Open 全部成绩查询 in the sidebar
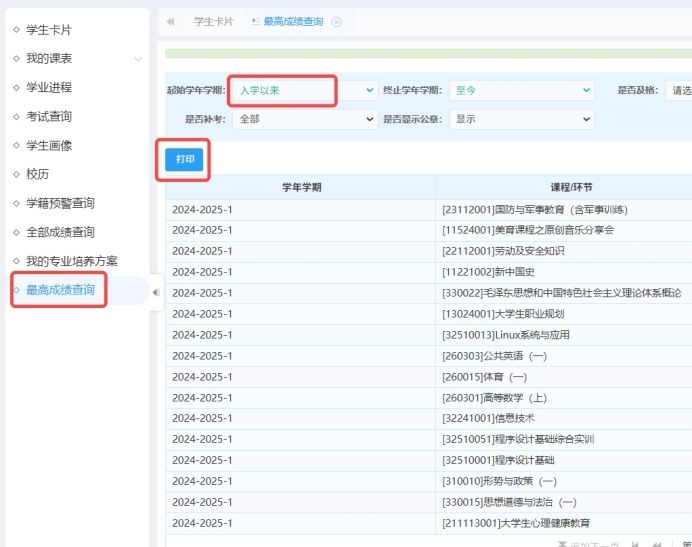692x547 pixels. (x=60, y=232)
